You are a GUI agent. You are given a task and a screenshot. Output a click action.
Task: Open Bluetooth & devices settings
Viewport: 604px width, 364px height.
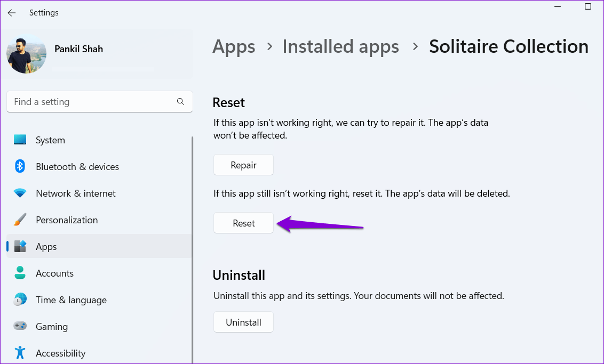[99, 167]
